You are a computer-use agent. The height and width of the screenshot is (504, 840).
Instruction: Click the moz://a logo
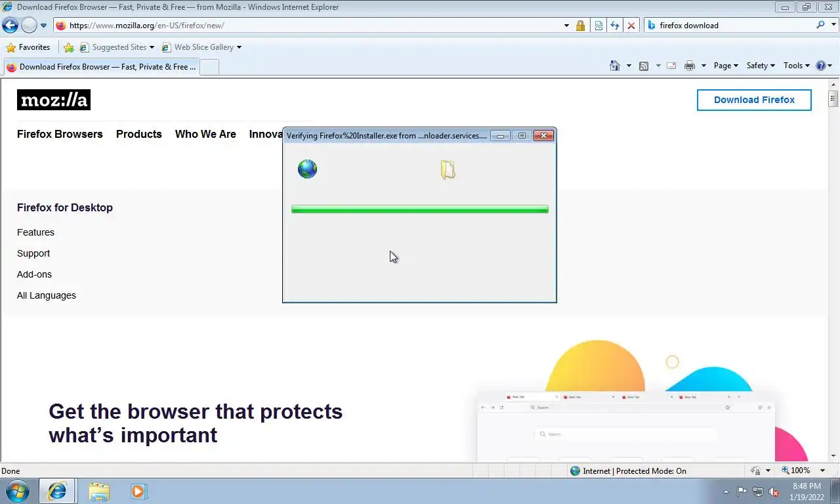(54, 100)
